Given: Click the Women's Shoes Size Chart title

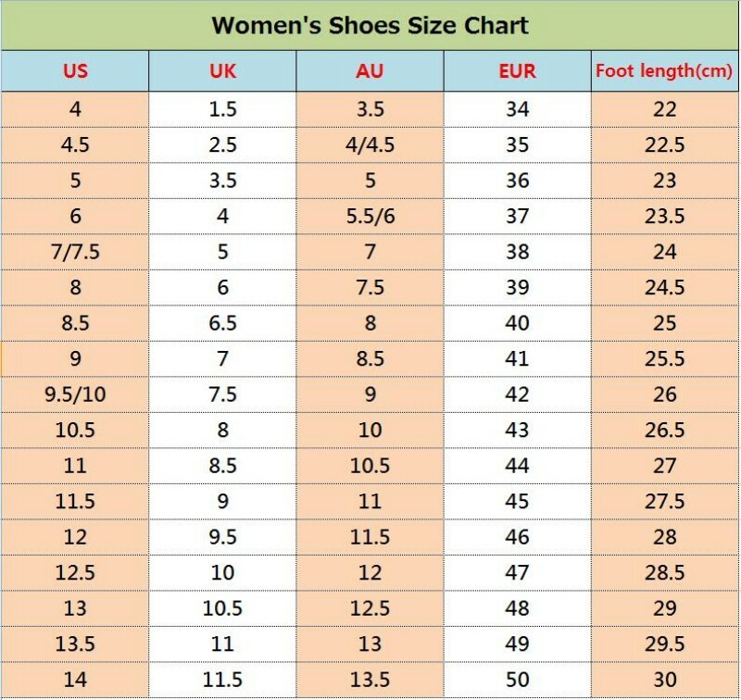Looking at the screenshot, I should 370,26.
